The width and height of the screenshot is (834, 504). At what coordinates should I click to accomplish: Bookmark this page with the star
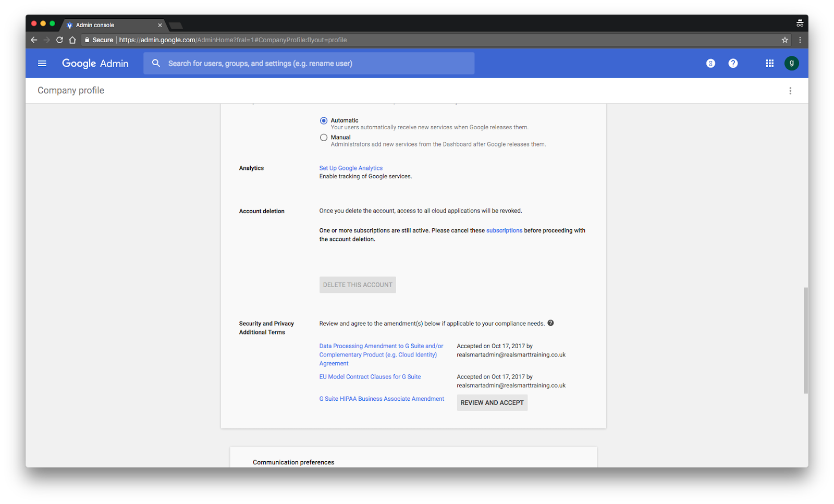pos(785,40)
